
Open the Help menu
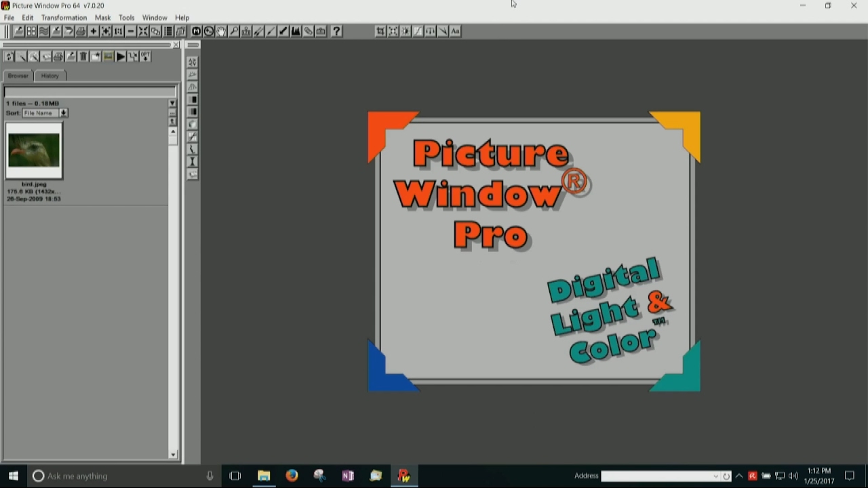(x=182, y=18)
